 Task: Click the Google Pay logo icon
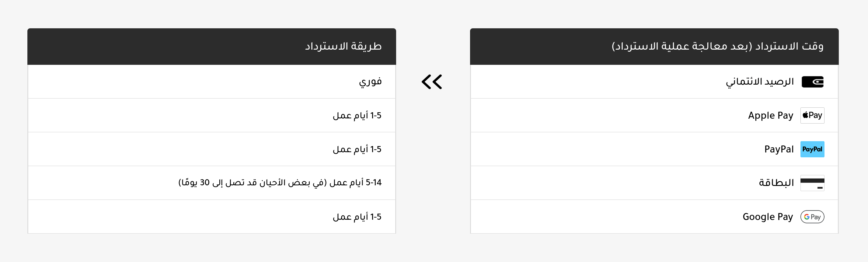tap(812, 217)
